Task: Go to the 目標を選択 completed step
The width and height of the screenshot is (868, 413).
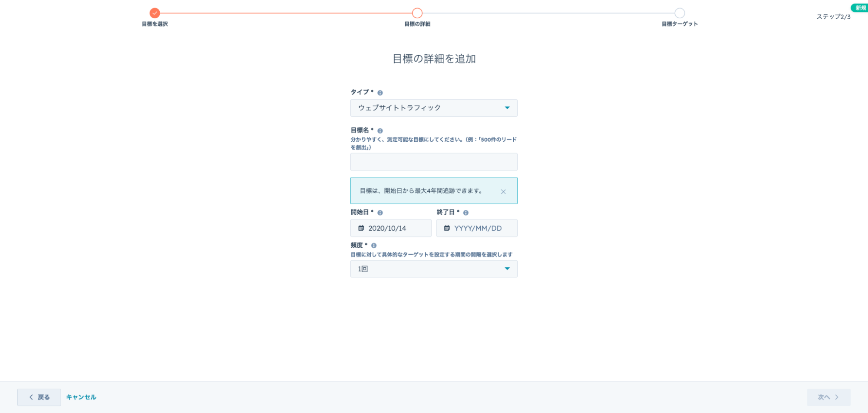Action: click(155, 13)
